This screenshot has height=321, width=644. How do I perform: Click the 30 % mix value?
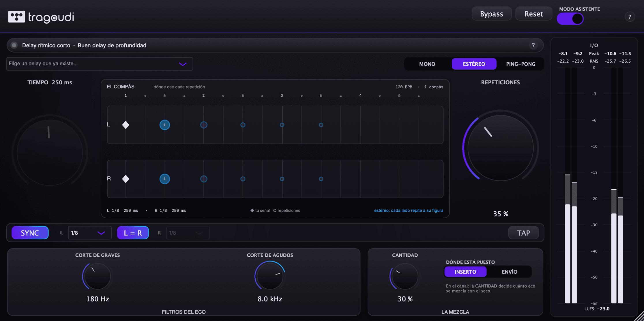pos(405,299)
